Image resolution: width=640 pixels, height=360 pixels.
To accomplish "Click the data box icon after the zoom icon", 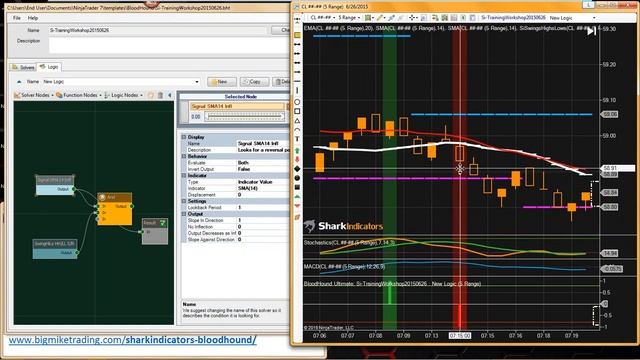I will click(x=435, y=18).
